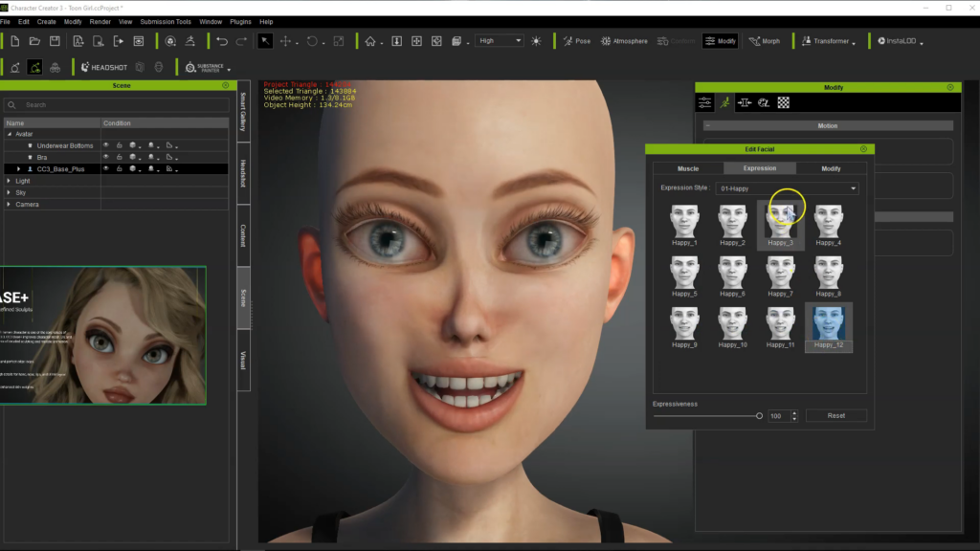Open a project via the folder icon

pos(35,41)
